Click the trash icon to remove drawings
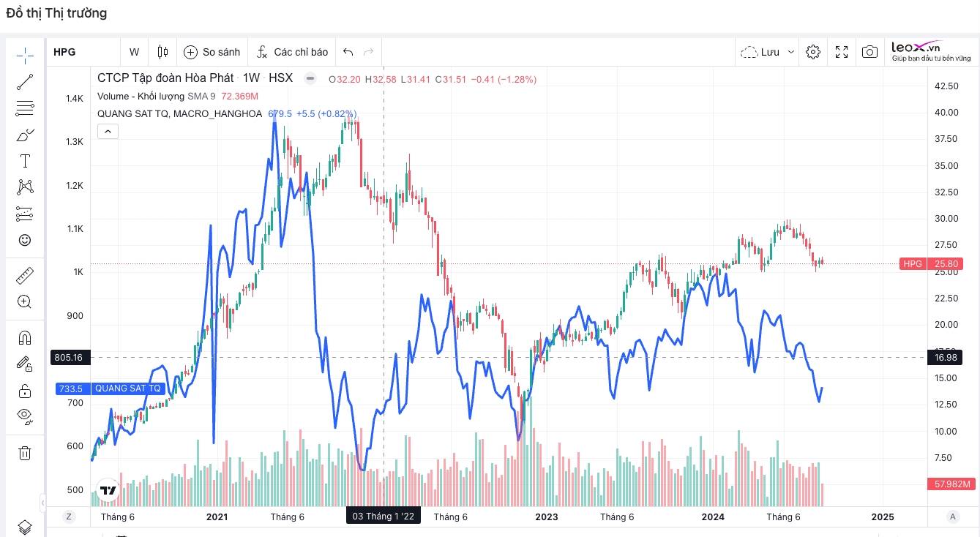Screen dimensions: 980x537 pos(25,453)
